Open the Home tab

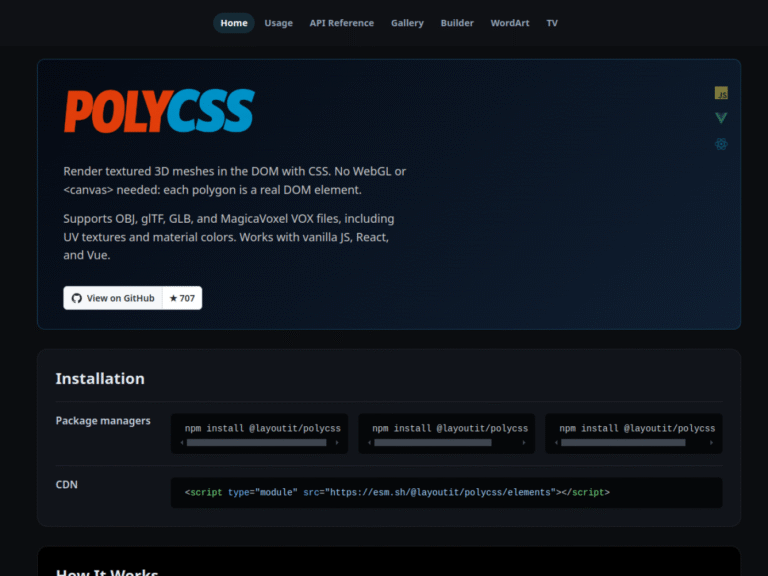click(x=234, y=23)
